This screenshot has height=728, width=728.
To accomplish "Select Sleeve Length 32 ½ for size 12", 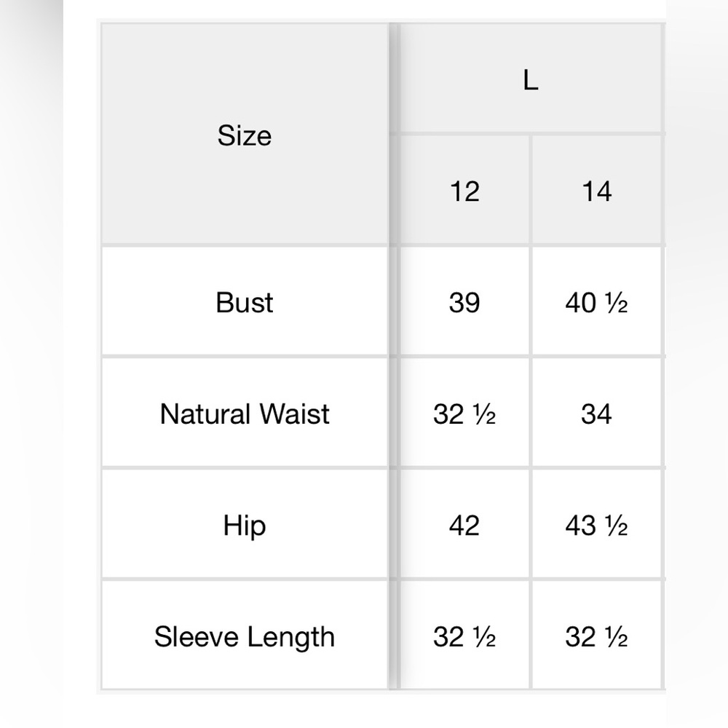I will (x=464, y=636).
